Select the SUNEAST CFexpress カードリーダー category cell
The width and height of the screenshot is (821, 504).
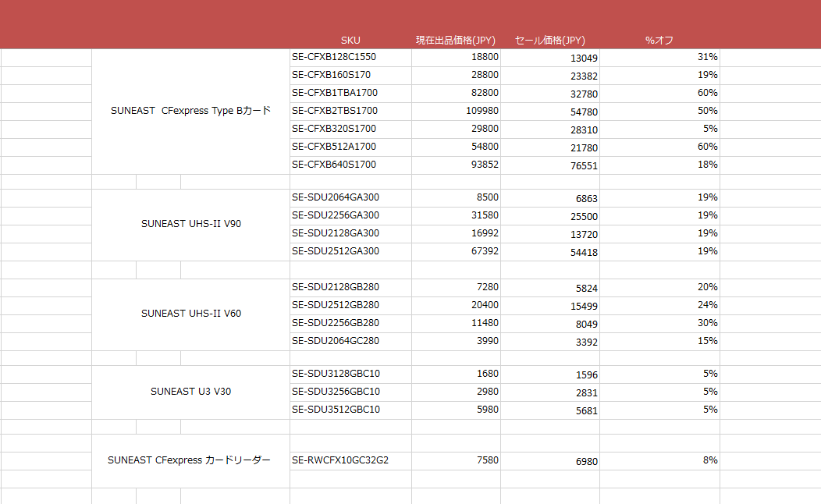click(x=190, y=460)
